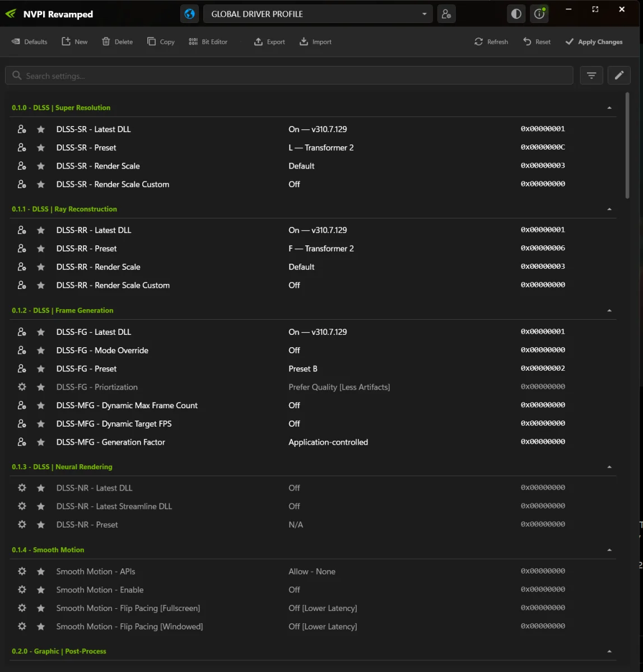Viewport: 643px width, 672px height.
Task: Click the "Application-controlled" value for Generation Factor
Action: [x=328, y=442]
